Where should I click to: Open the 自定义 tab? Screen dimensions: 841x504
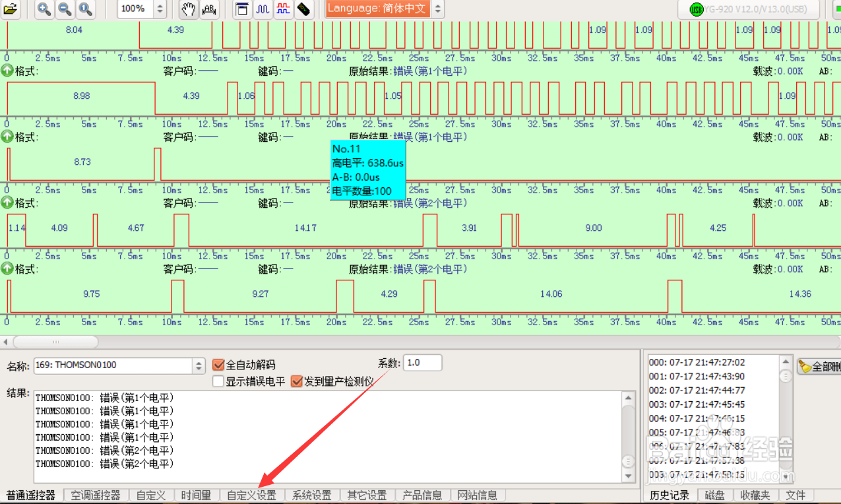(151, 495)
